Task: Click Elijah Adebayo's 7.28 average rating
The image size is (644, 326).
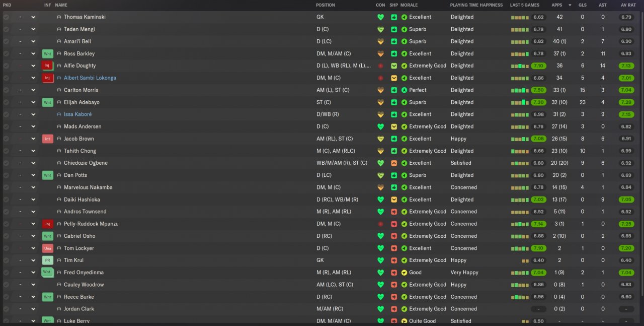Action: (626, 102)
